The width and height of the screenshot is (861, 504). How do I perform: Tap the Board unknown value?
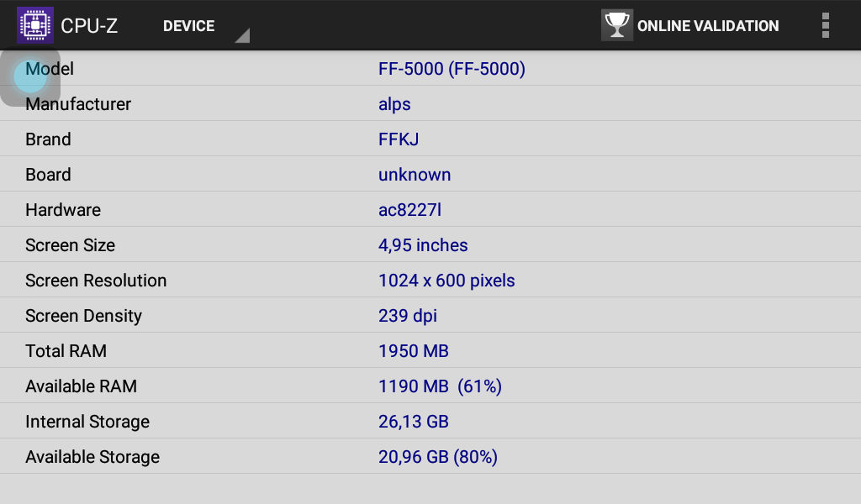pos(415,175)
